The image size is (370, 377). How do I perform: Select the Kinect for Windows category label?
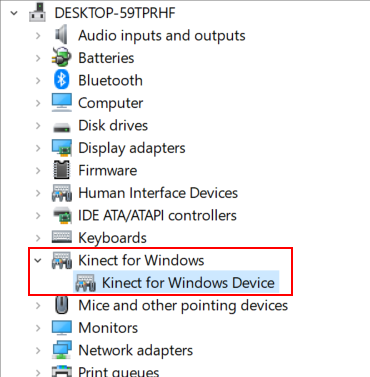[x=141, y=260]
